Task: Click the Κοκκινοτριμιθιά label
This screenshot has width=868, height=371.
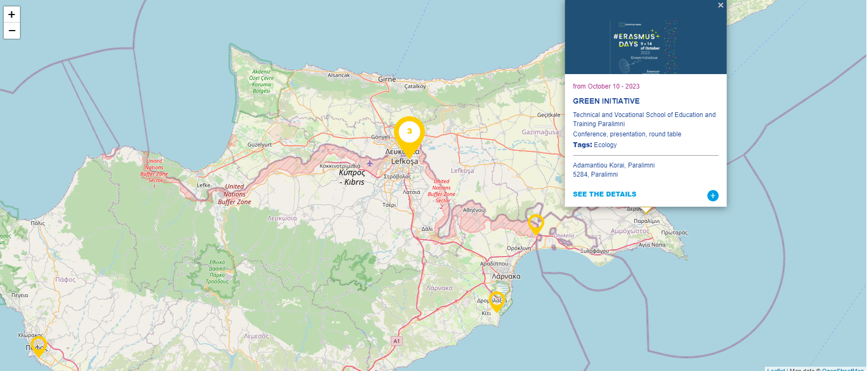Action: (340, 166)
